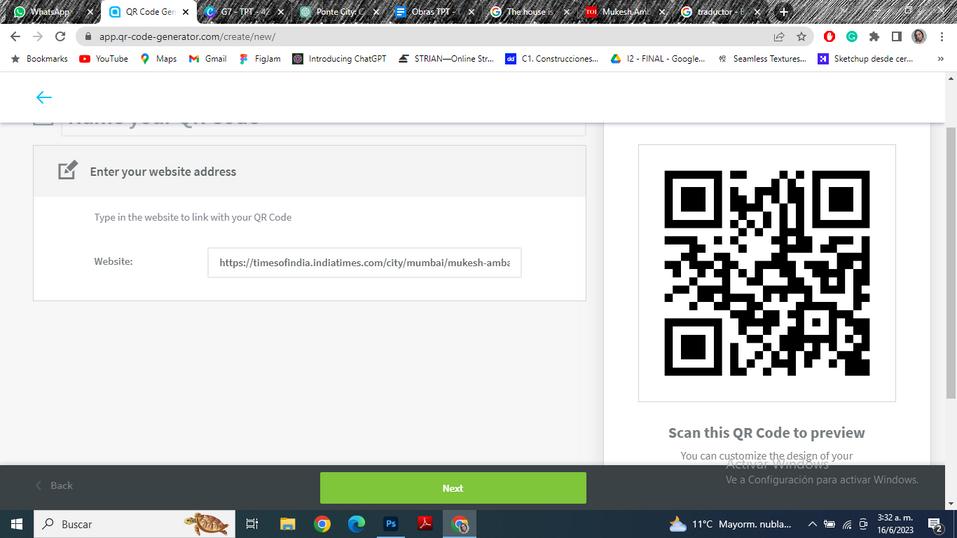Open the FigJam bookmark
The width and height of the screenshot is (957, 538).
(x=260, y=59)
